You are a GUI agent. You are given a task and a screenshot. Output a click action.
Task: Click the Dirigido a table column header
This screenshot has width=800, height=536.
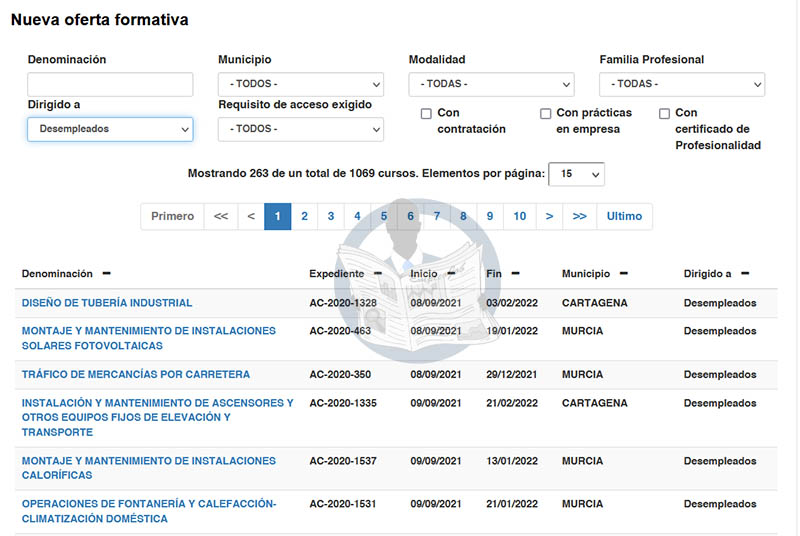pyautogui.click(x=707, y=274)
